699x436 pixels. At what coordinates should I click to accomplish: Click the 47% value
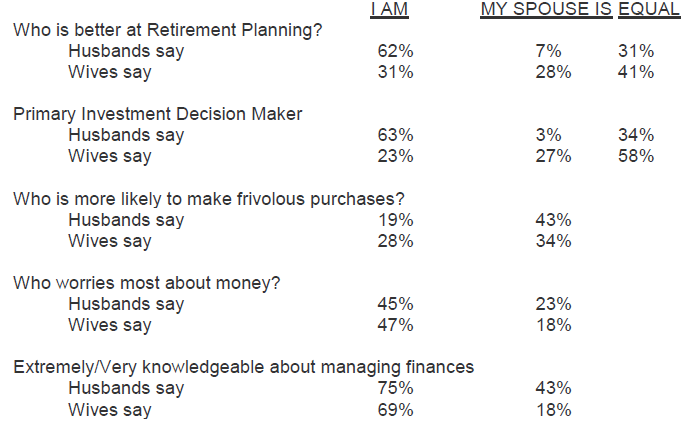pos(397,325)
